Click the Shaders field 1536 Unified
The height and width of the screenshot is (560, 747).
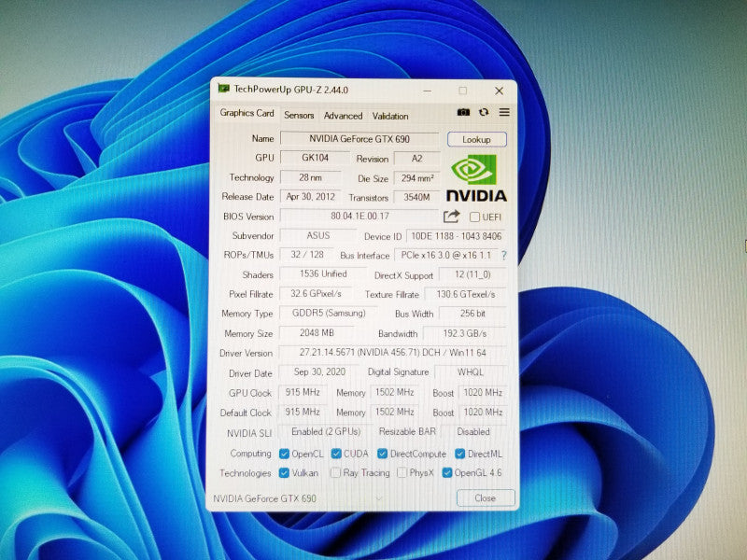[323, 273]
